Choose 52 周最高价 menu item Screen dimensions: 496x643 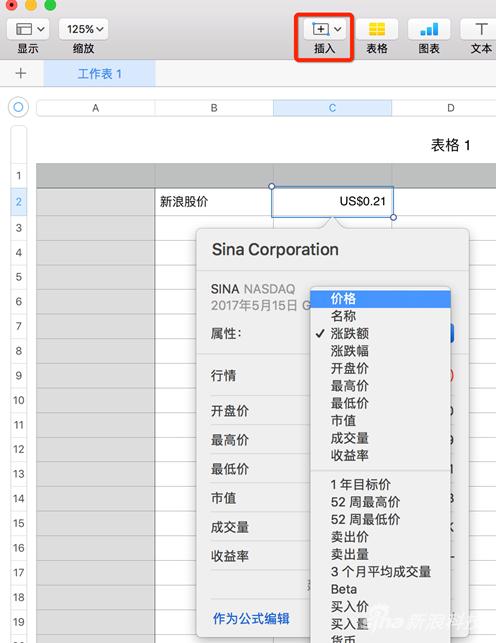(380, 502)
